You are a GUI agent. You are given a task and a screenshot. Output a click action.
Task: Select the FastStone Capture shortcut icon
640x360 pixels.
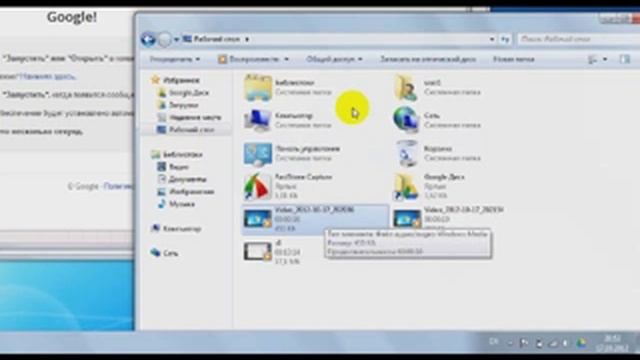click(x=258, y=186)
